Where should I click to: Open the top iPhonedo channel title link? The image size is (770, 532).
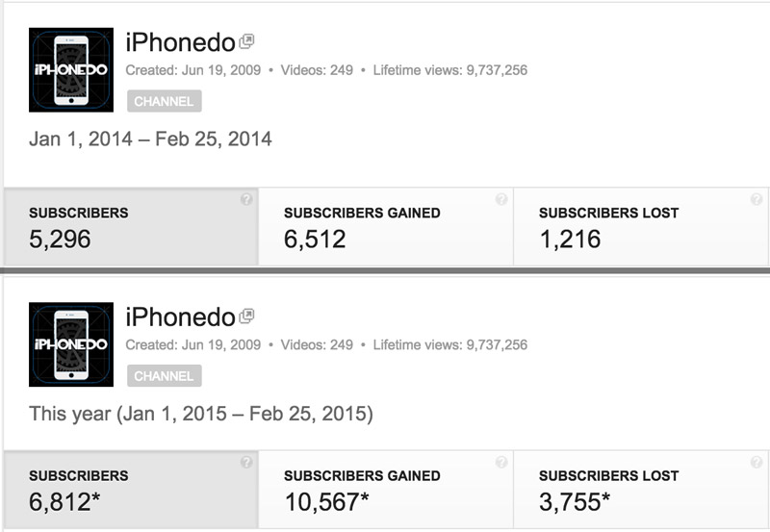pos(180,42)
